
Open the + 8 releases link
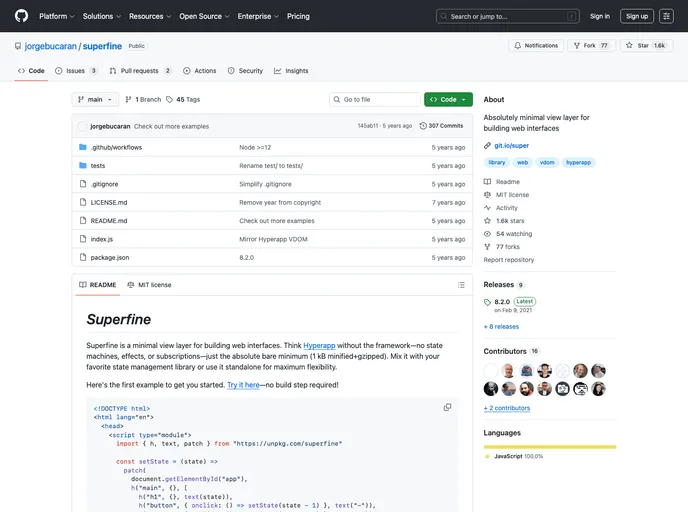501,326
